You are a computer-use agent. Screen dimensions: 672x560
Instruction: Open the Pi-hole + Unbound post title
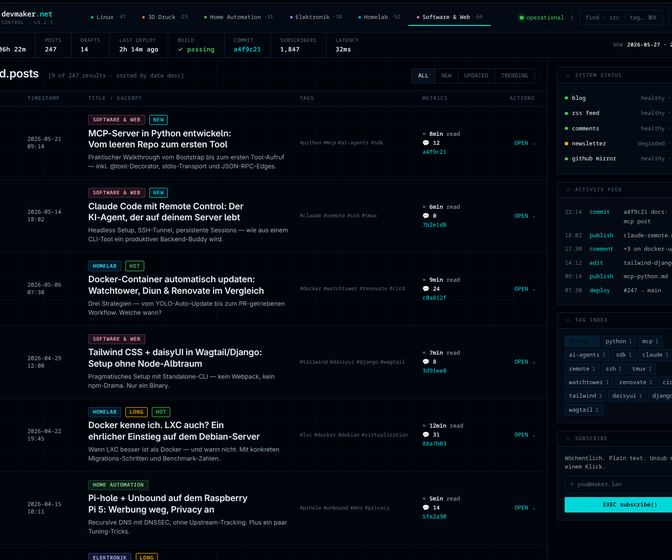pos(168,504)
